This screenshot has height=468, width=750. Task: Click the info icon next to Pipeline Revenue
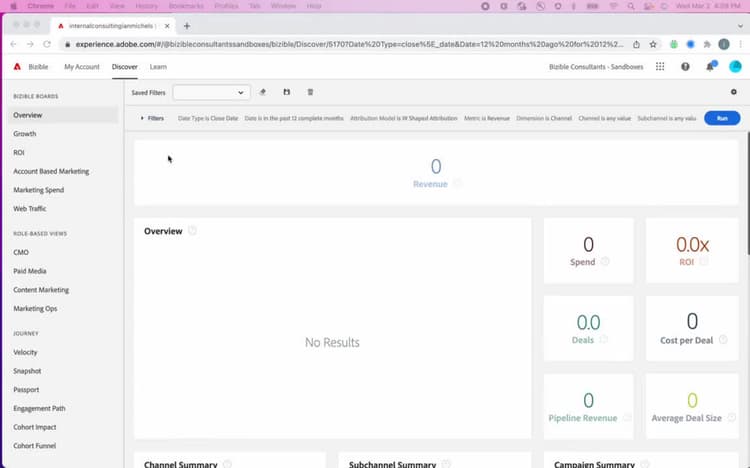tap(627, 418)
